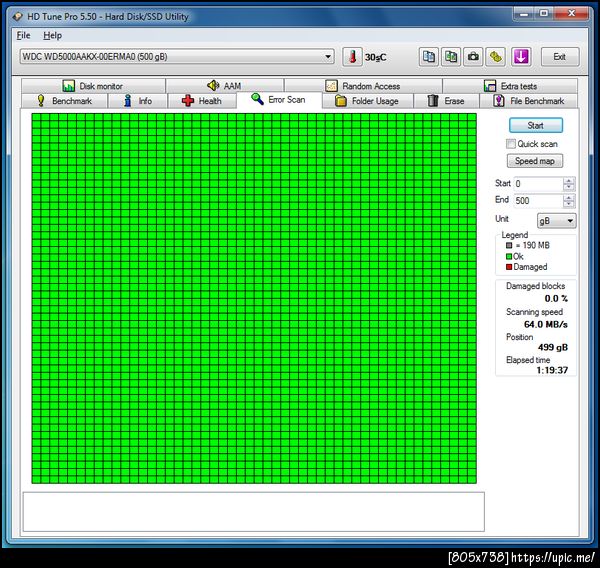600x568 pixels.
Task: Click the 499 gB position value
Action: [x=553, y=348]
